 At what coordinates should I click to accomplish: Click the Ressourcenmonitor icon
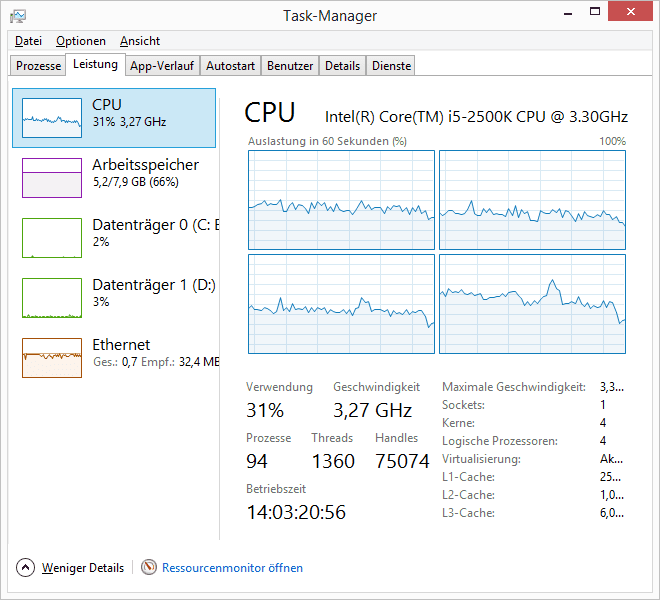point(149,568)
